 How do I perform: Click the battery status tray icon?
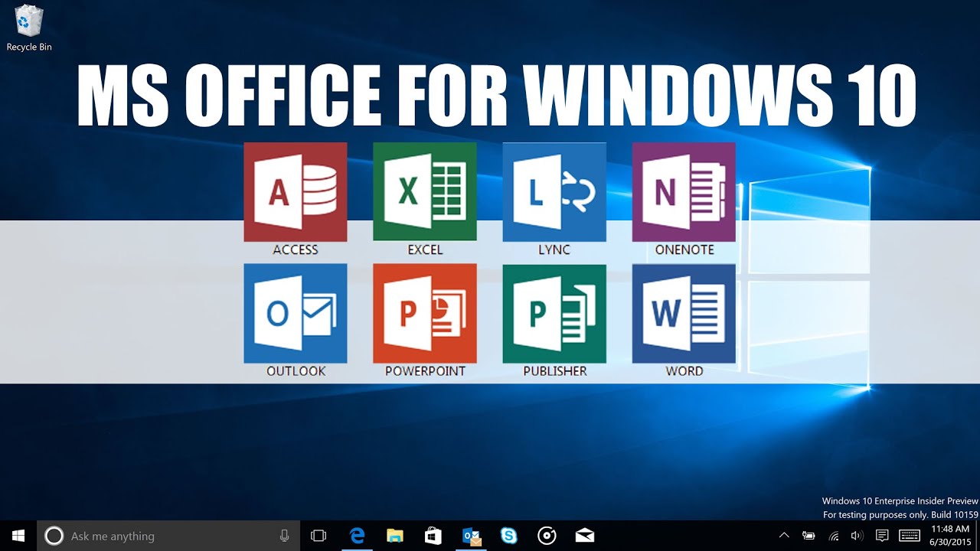pyautogui.click(x=808, y=536)
